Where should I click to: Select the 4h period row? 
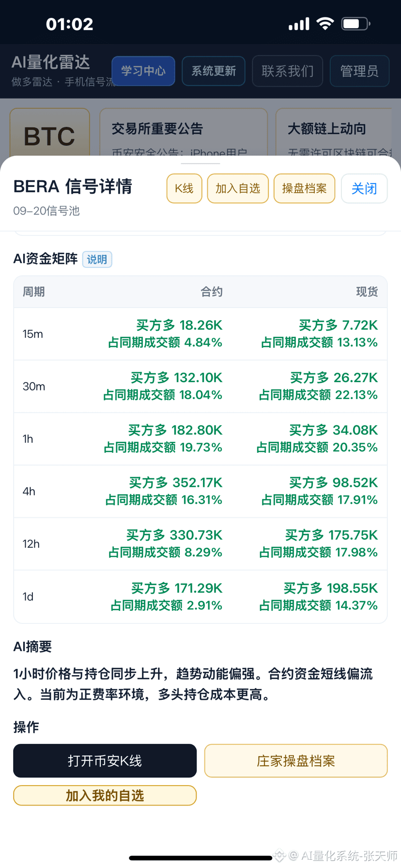point(200,491)
